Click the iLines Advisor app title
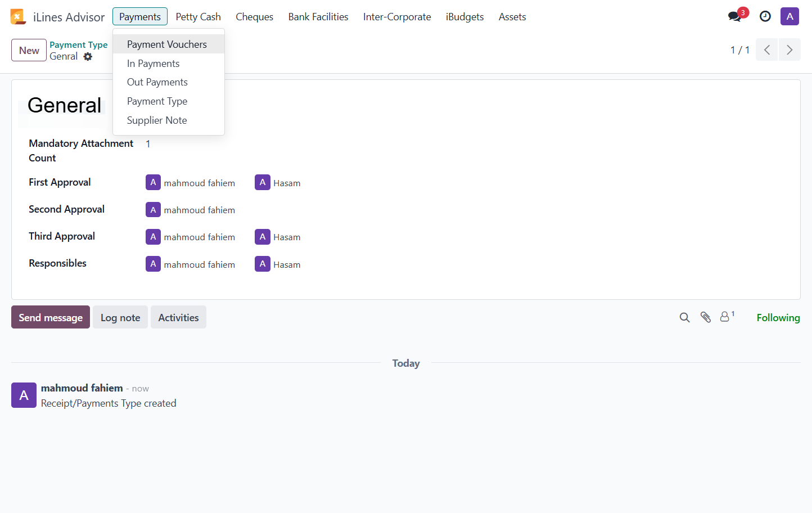This screenshot has width=812, height=513. click(x=69, y=17)
